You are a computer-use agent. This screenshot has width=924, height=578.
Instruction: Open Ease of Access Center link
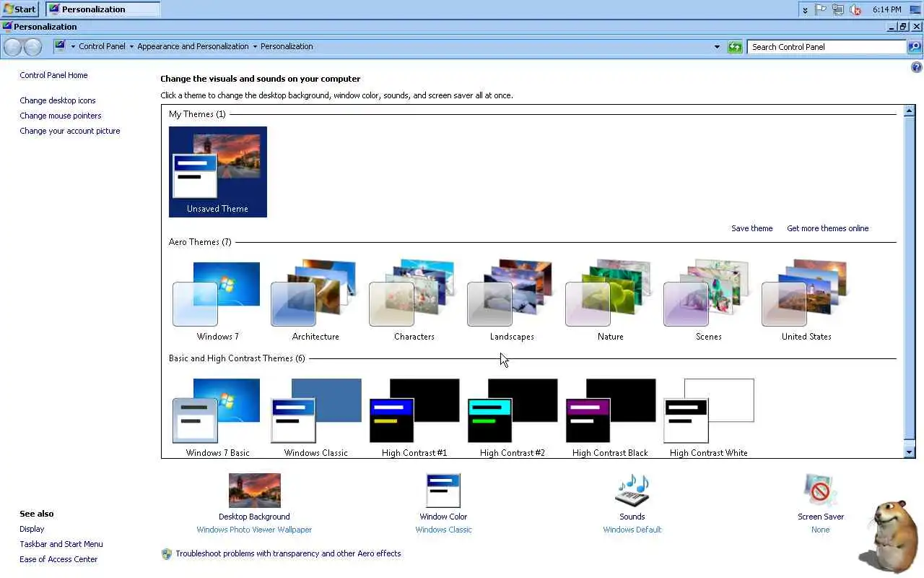[58, 559]
